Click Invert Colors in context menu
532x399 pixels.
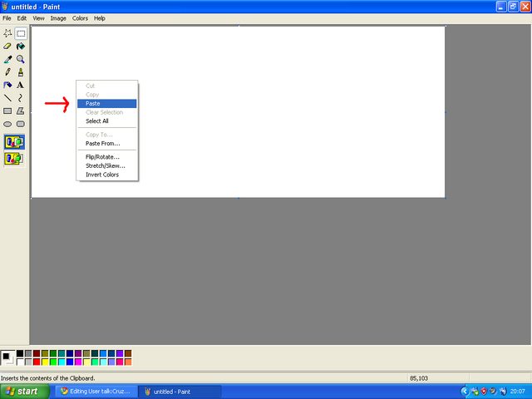coord(107,175)
